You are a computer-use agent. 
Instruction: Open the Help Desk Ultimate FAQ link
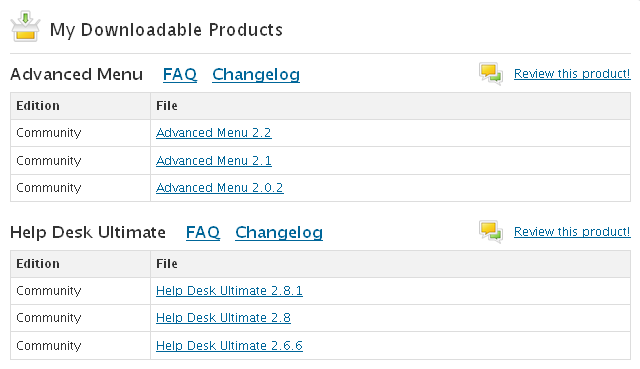click(x=203, y=232)
